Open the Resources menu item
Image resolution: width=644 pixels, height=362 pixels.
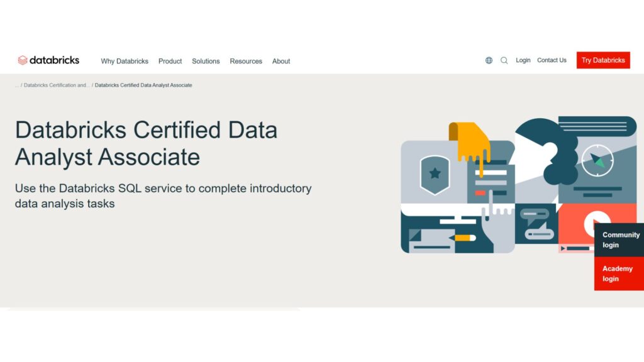coord(246,61)
